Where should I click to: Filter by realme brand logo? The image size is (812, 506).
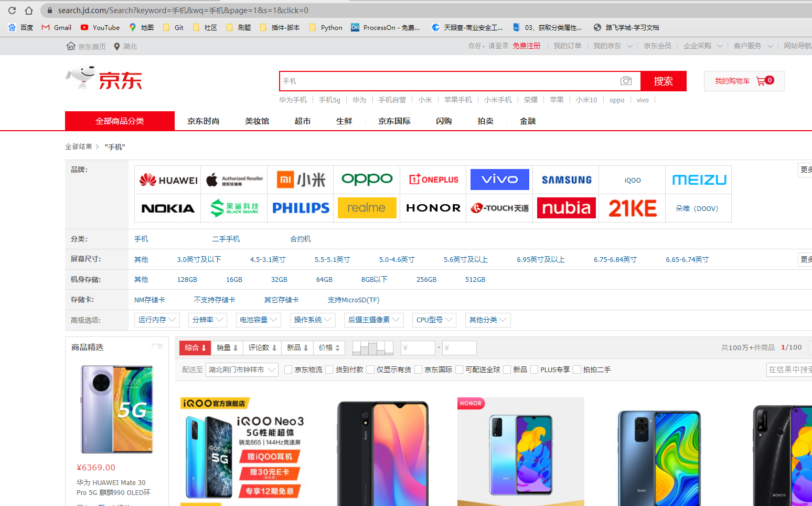click(x=367, y=208)
